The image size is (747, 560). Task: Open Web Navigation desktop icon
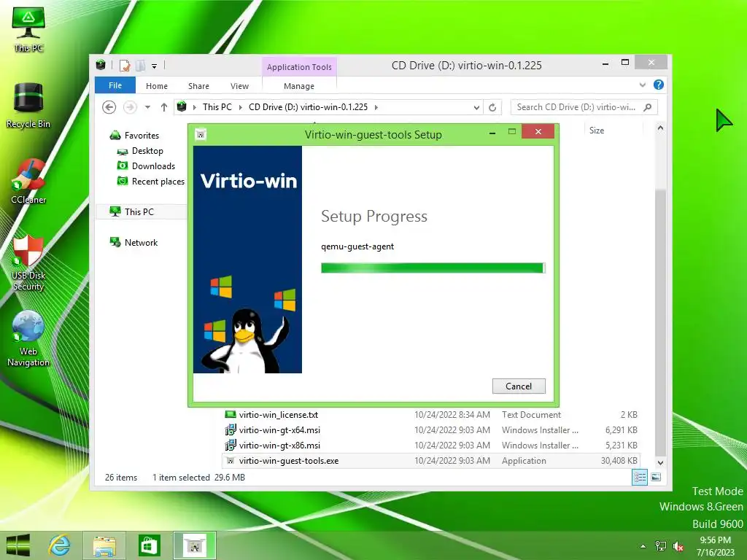(28, 338)
